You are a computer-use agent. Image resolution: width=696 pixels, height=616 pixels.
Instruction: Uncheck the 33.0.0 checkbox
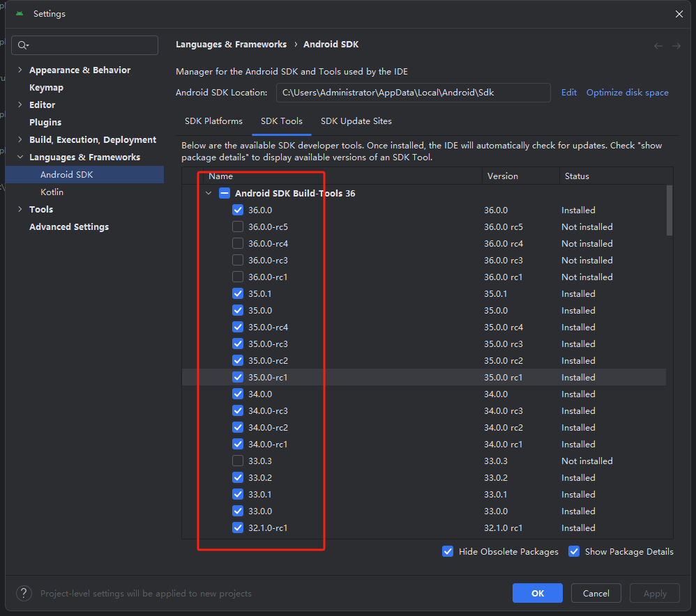pos(238,511)
